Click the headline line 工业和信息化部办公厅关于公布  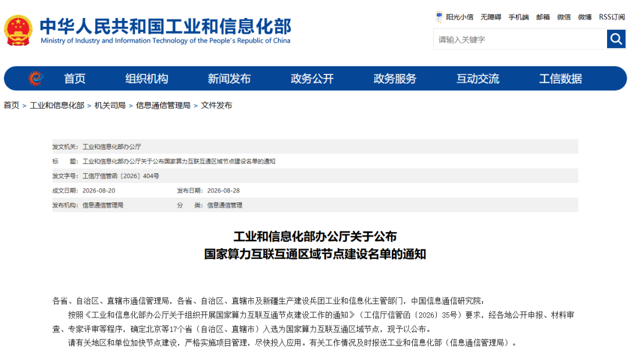pyautogui.click(x=315, y=236)
